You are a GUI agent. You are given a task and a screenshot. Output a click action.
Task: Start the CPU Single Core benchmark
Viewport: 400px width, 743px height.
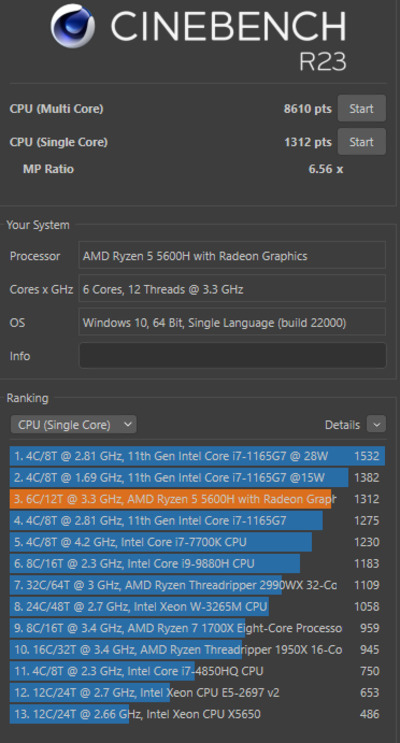point(362,142)
